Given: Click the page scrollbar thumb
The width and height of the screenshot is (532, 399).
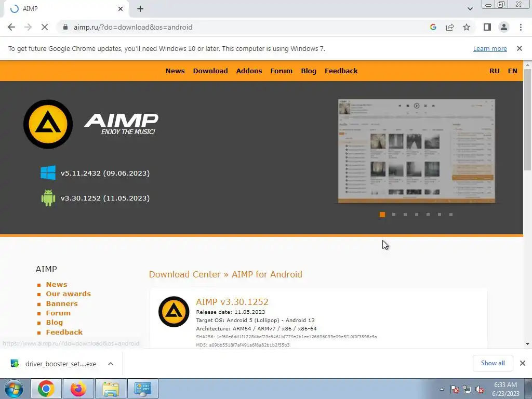Looking at the screenshot, I should click(x=527, y=119).
